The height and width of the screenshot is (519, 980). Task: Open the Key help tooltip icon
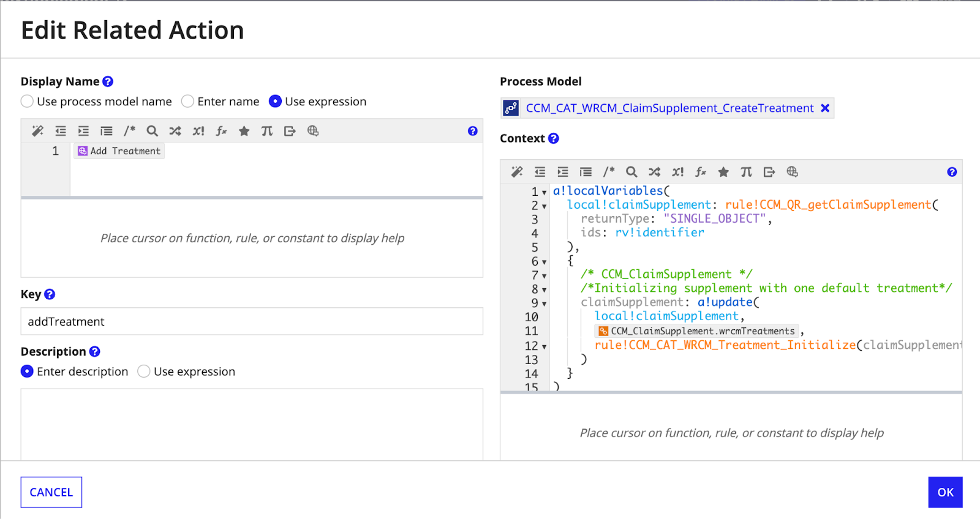(x=50, y=294)
